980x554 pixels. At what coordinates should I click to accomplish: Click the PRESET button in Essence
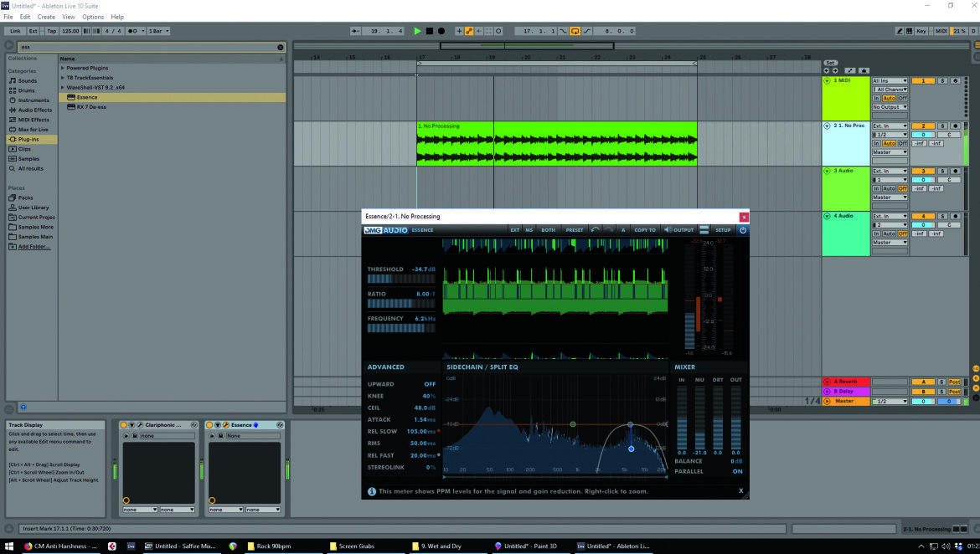575,230
